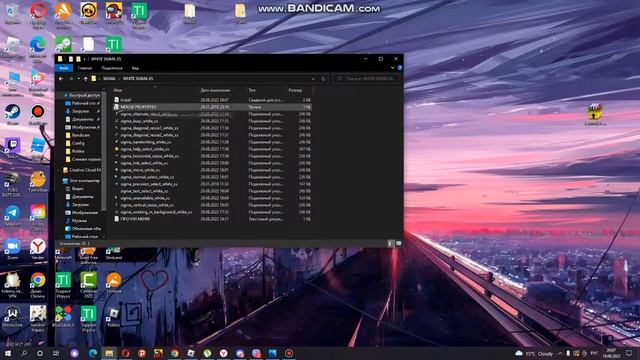640x360 pixels.
Task: Go back in Explorer navigation
Action: click(x=61, y=79)
